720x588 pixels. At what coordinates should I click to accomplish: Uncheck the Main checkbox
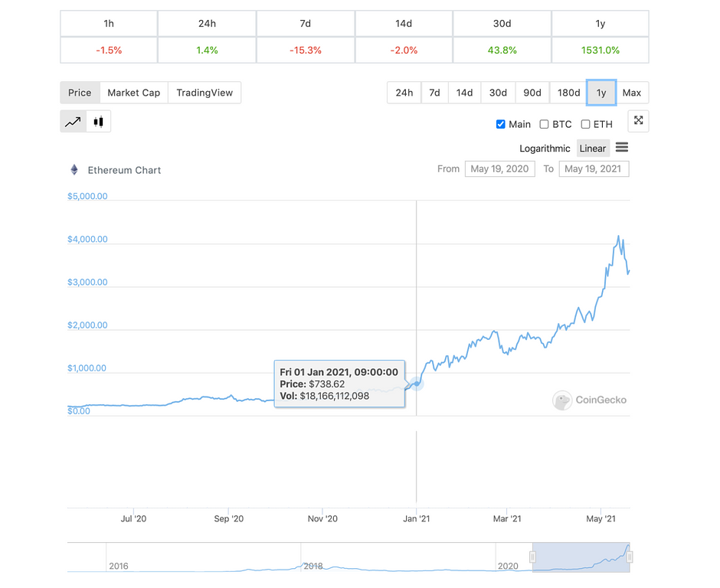(500, 124)
